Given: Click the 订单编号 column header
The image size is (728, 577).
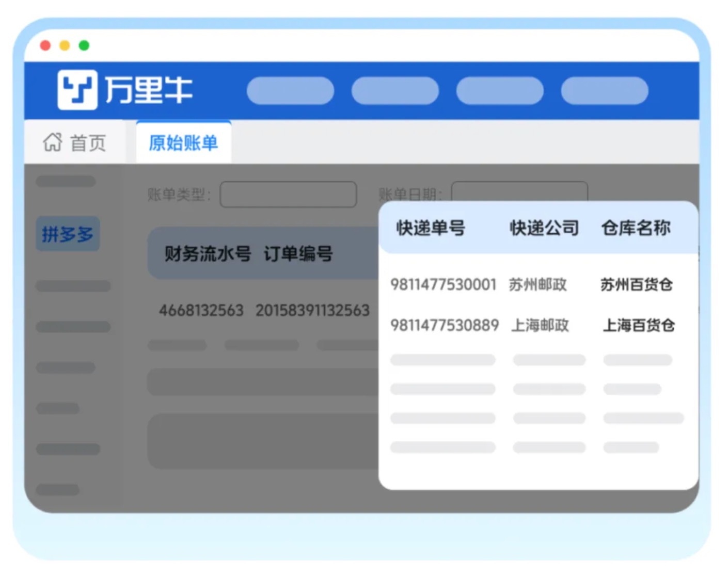Looking at the screenshot, I should pyautogui.click(x=298, y=254).
